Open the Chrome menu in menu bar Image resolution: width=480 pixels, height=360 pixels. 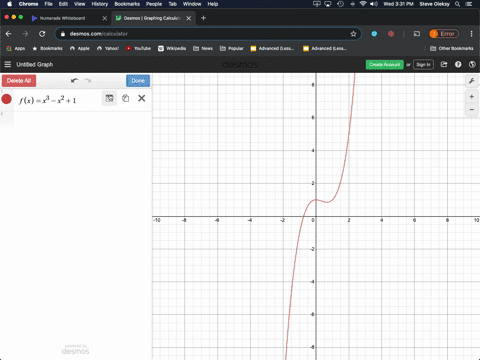pyautogui.click(x=28, y=4)
